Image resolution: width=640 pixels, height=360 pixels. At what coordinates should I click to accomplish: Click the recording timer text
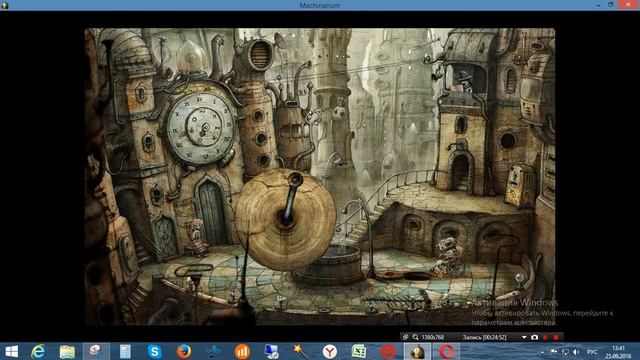tap(484, 338)
